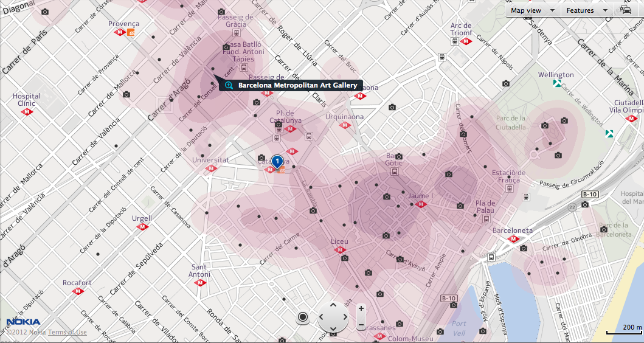Click the Wellington label text
This screenshot has height=343, width=644.
point(556,75)
